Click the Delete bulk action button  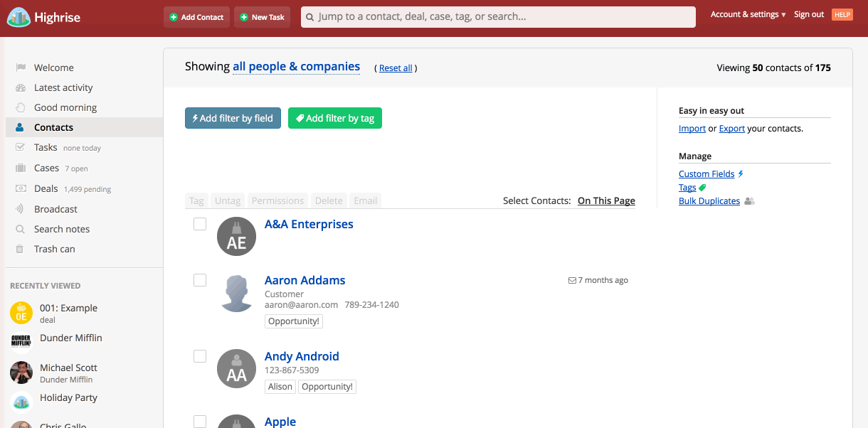(329, 200)
